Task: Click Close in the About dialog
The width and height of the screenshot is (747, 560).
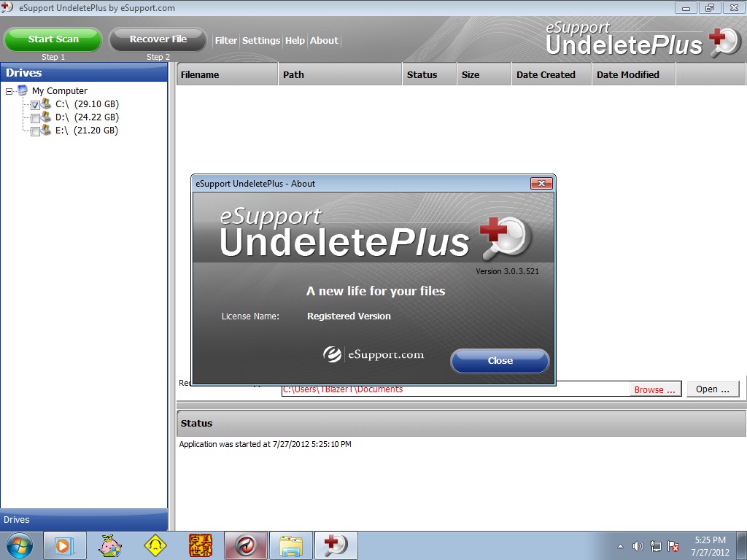Action: [x=500, y=360]
